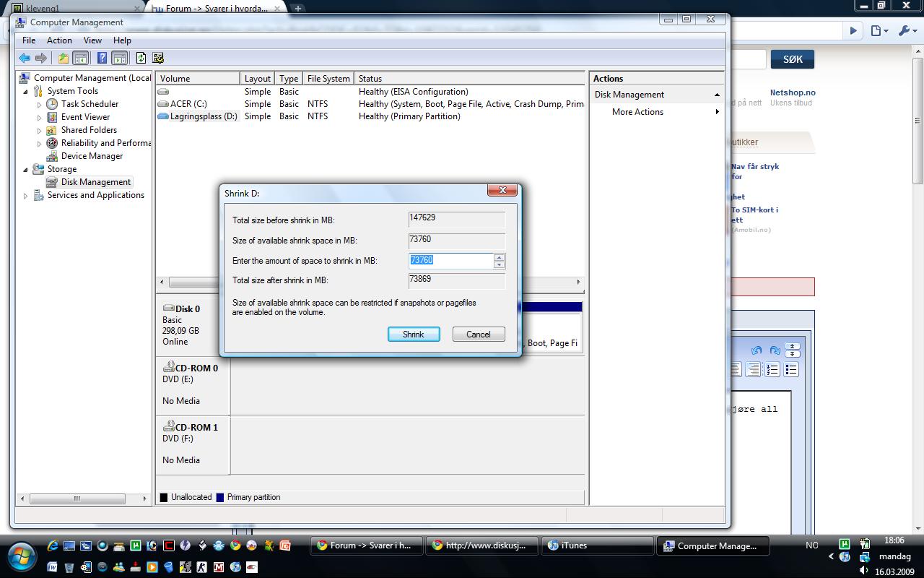The image size is (924, 578).
Task: Click the right arrow of volume list scrollbar
Action: [578, 282]
